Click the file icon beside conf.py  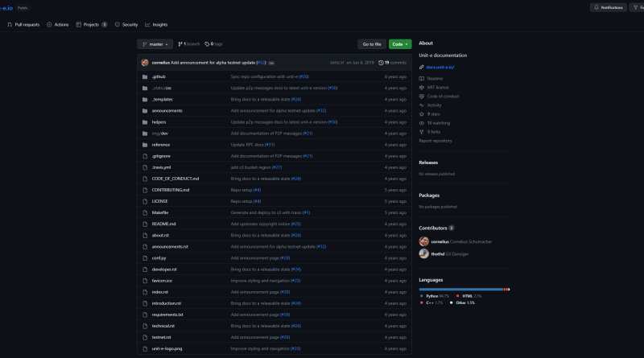click(x=145, y=258)
